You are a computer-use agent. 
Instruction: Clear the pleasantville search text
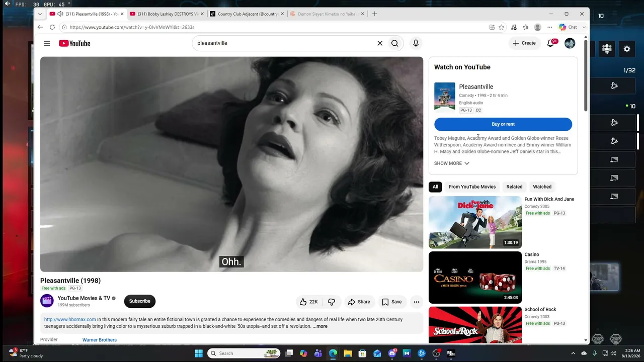pyautogui.click(x=380, y=43)
